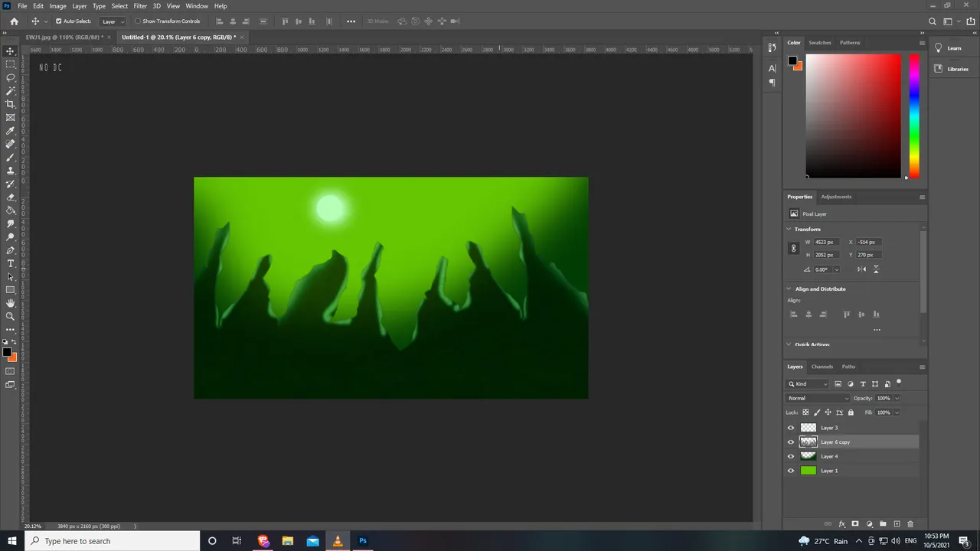Toggle lock transparent pixels
Viewport: 980px width, 551px height.
[x=805, y=412]
